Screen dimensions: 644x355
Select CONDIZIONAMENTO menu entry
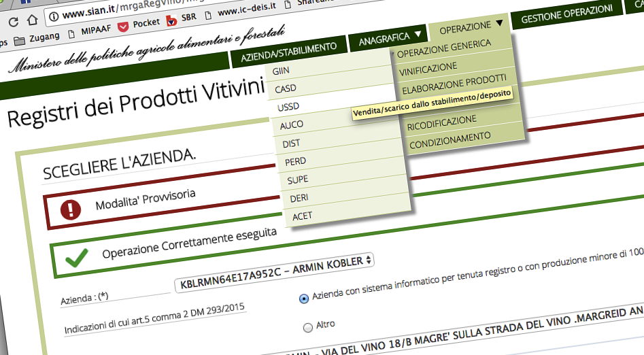coord(450,137)
